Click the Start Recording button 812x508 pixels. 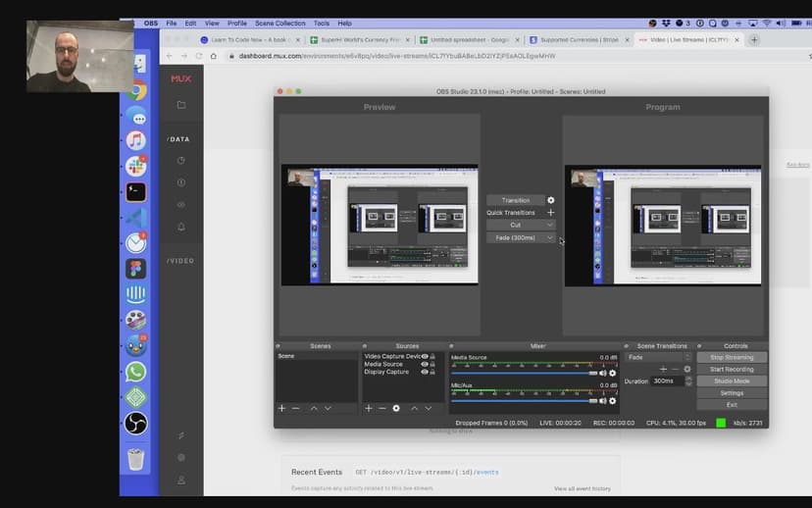coord(732,369)
